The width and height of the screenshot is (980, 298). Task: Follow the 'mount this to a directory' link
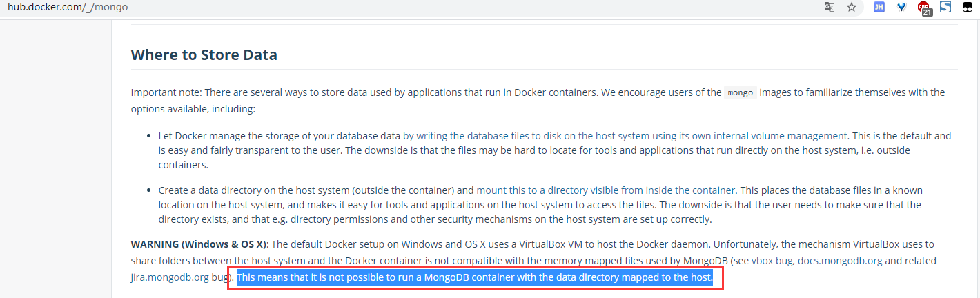[605, 190]
